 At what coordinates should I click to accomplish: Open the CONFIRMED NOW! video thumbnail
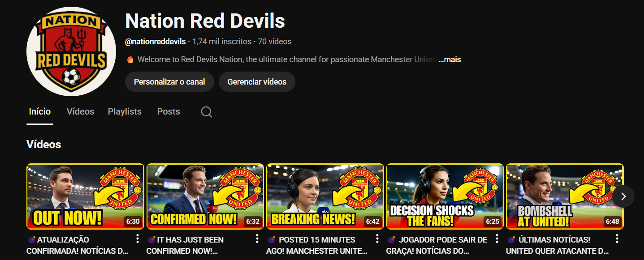click(x=205, y=196)
